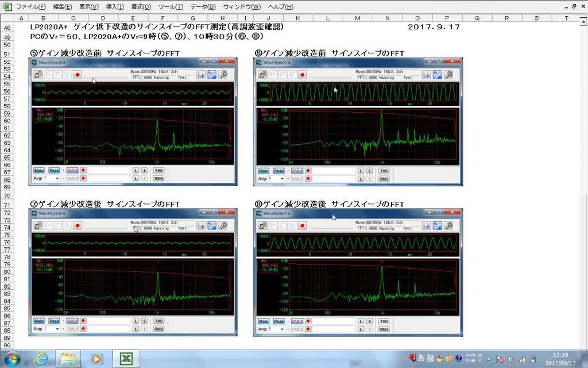Viewport: 588px width, 368px height.
Task: Click the LR channel icon in window ⑧
Action: click(x=427, y=225)
